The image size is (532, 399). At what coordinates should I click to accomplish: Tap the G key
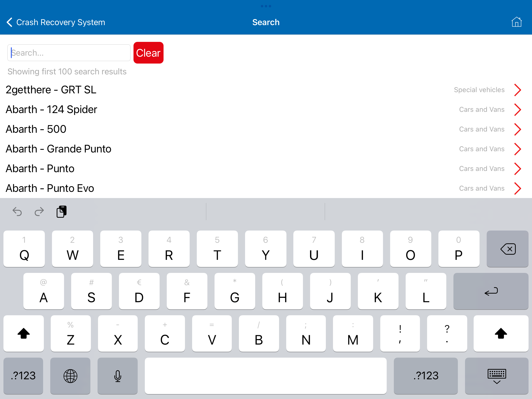coord(235,291)
